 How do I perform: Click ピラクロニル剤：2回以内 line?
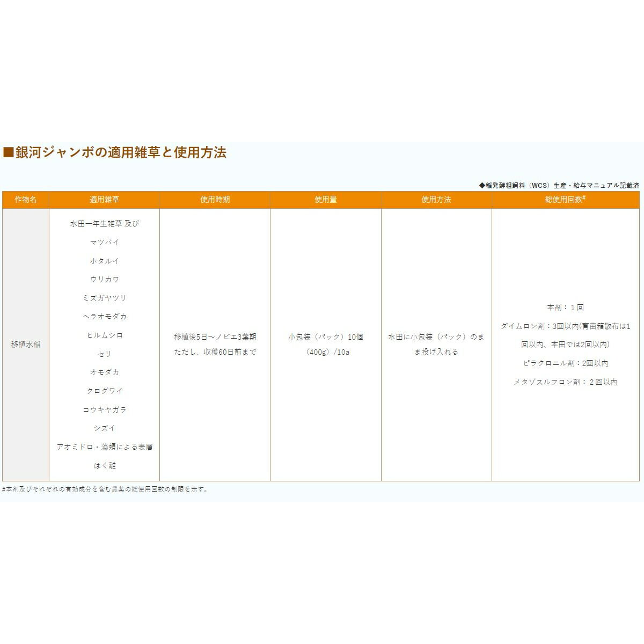(x=565, y=363)
